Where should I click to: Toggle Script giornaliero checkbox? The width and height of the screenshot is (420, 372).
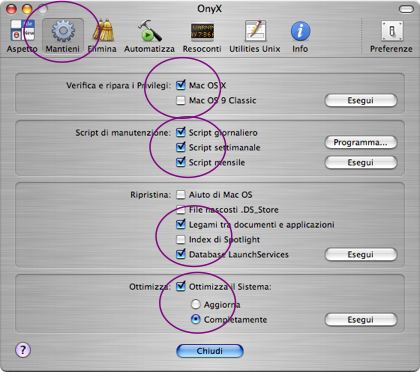click(x=181, y=132)
